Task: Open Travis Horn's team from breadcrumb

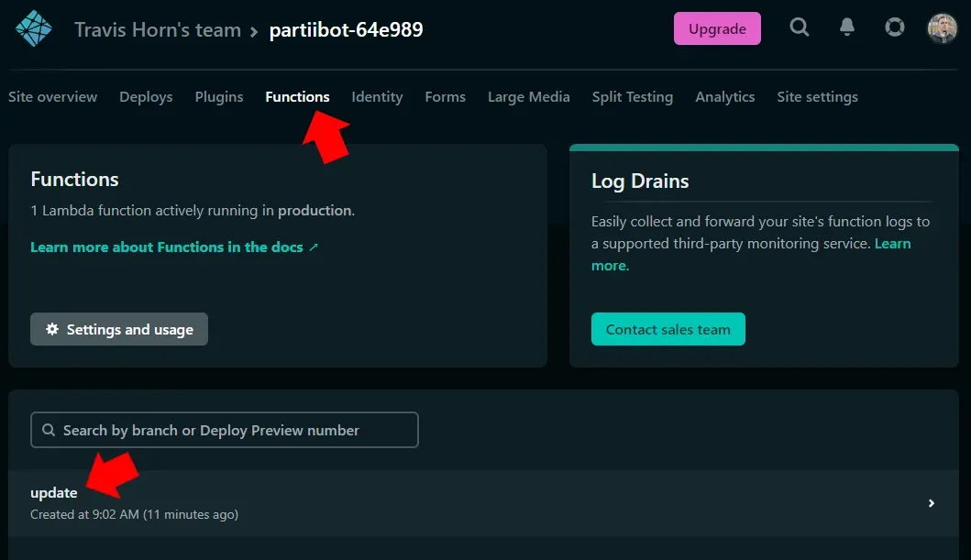Action: (158, 28)
